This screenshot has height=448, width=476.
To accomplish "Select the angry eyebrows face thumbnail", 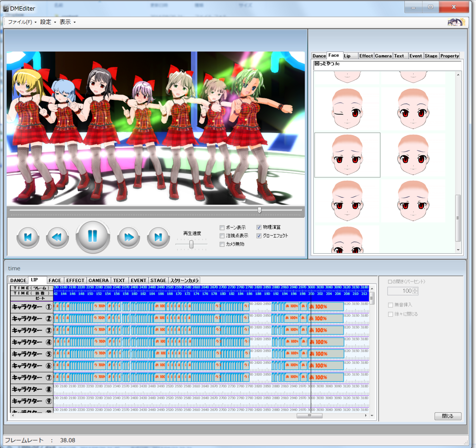I will [x=347, y=201].
